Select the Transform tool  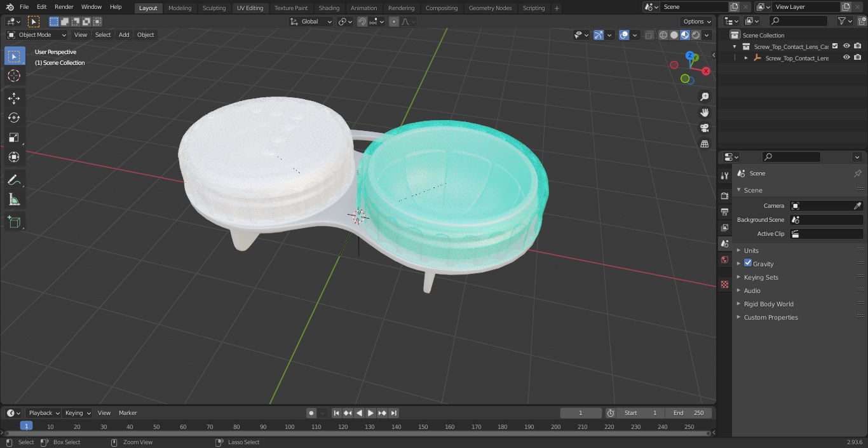14,157
